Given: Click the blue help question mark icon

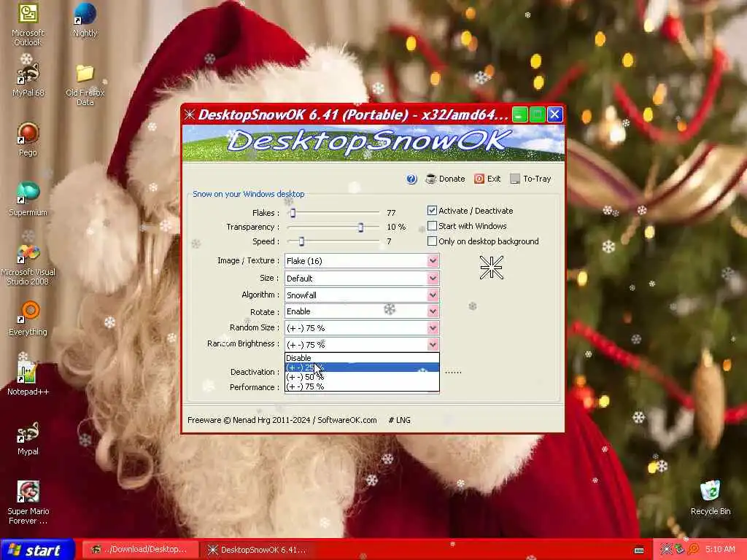Looking at the screenshot, I should coord(411,179).
